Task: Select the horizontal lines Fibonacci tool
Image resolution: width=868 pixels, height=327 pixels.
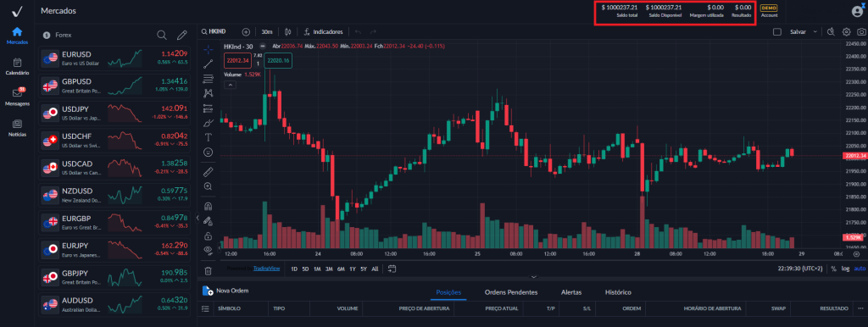Action: coord(209,79)
